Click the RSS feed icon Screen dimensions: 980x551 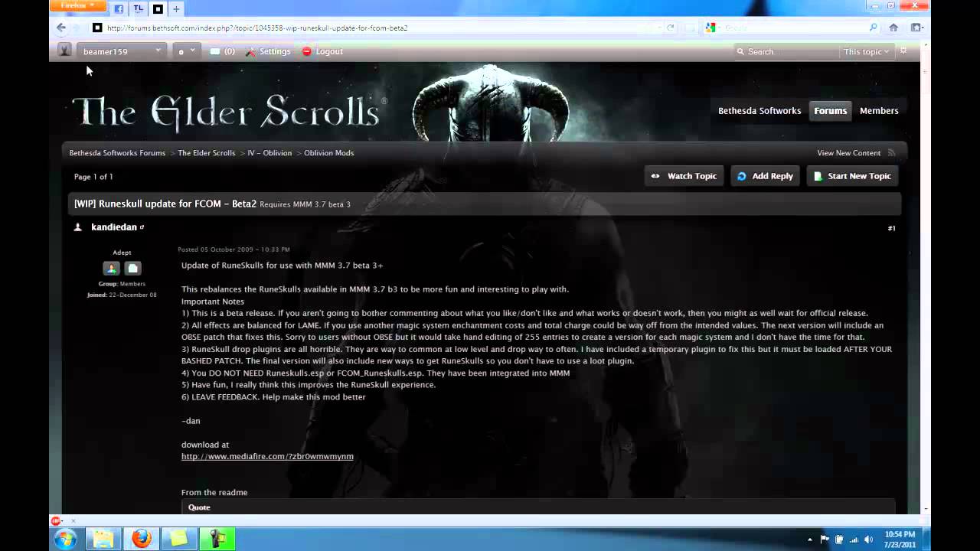[891, 153]
